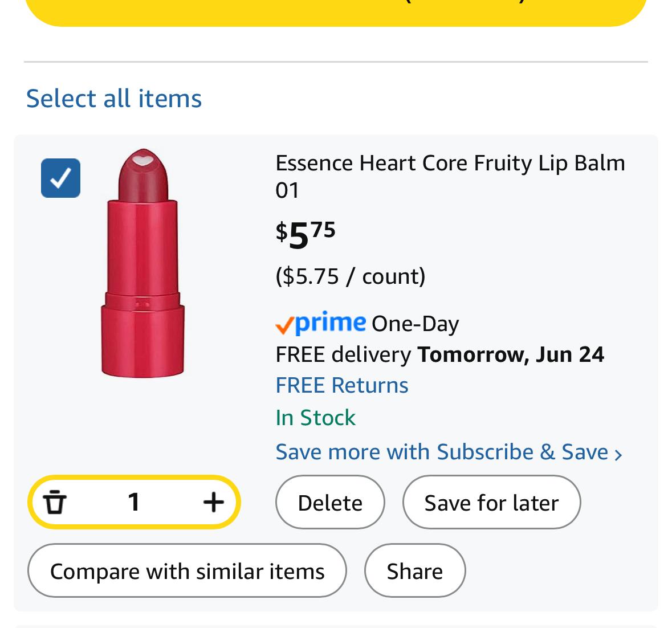Click the $5.75 price text
Screen dimensions: 672x628
click(x=305, y=235)
